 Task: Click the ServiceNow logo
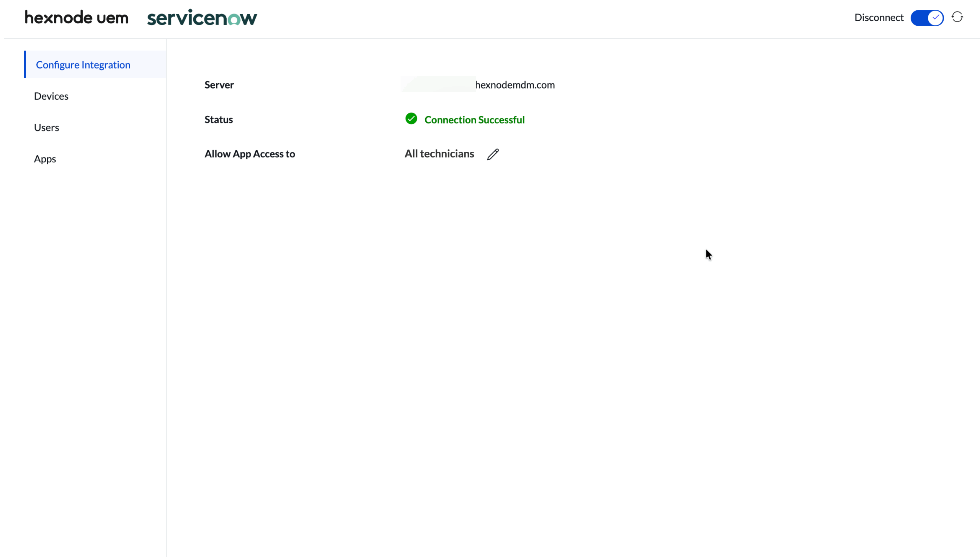coord(202,18)
